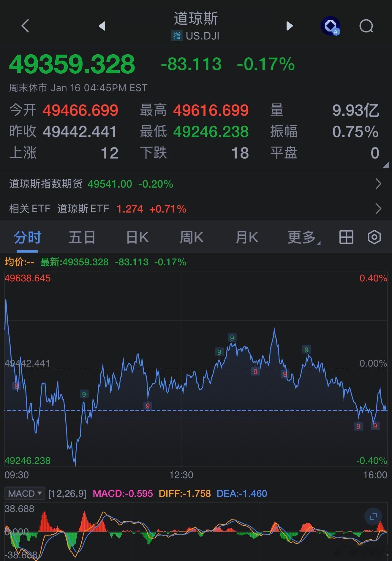The width and height of the screenshot is (392, 561).
Task: Open the AI assistant icon
Action: 331,26
